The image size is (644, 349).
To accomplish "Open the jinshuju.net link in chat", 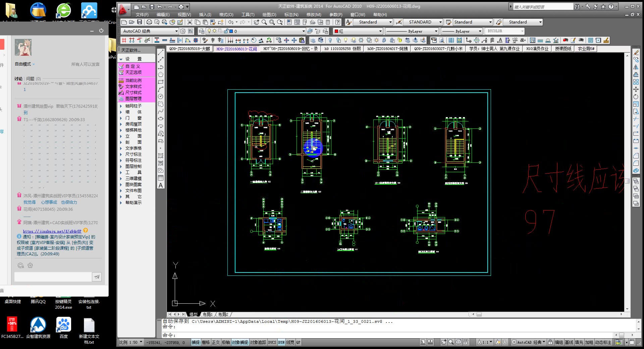I will (52, 231).
